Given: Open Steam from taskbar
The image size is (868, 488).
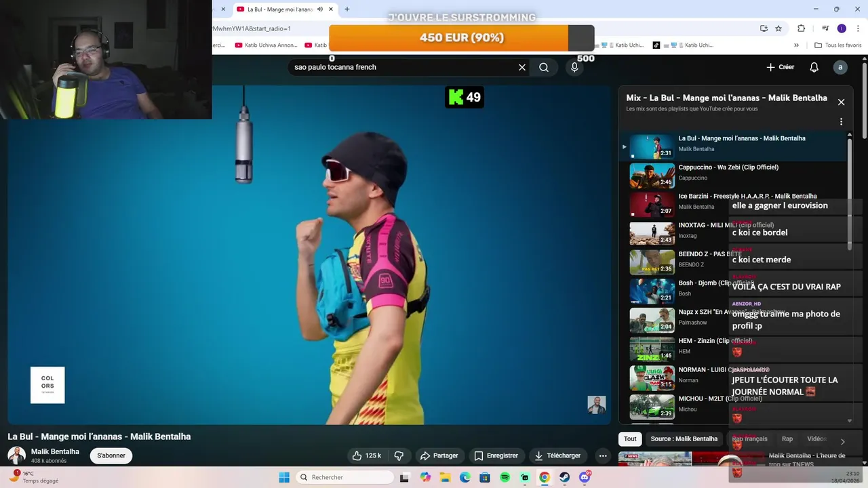Looking at the screenshot, I should coord(564,477).
